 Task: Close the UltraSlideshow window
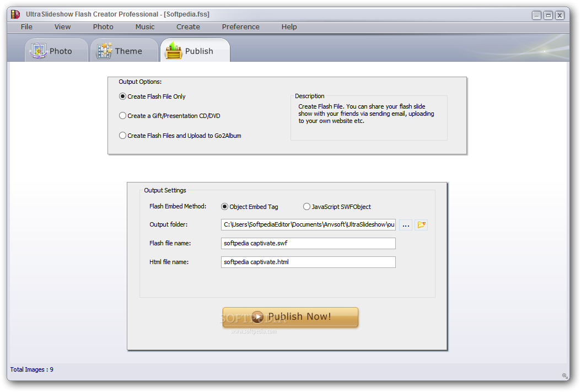tap(560, 15)
